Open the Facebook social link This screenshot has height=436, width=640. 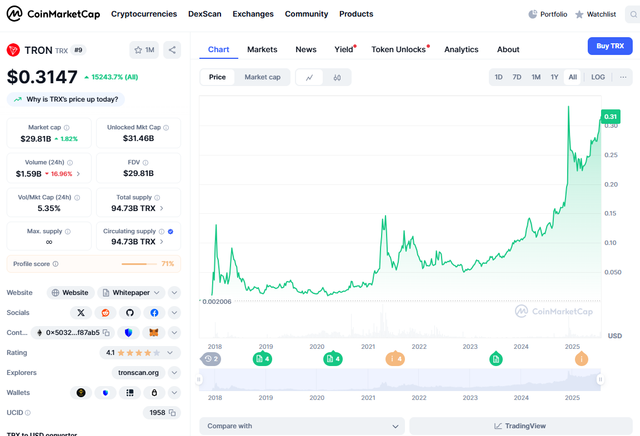(x=154, y=313)
